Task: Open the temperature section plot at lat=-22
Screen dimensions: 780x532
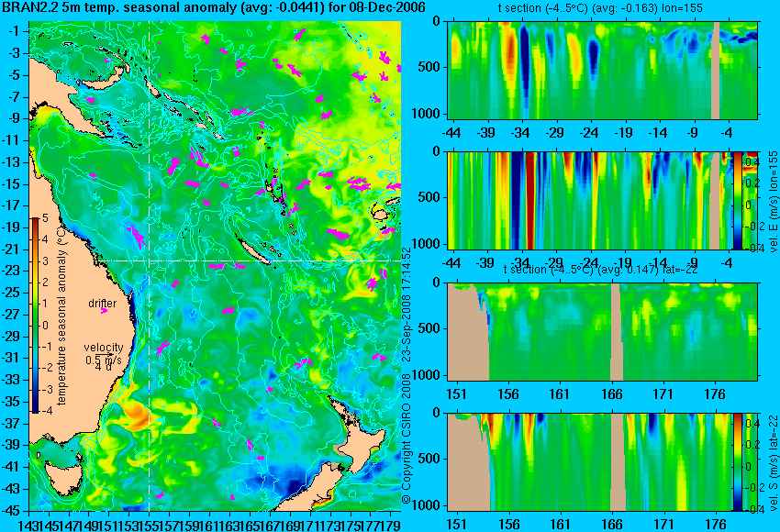Action: [603, 332]
